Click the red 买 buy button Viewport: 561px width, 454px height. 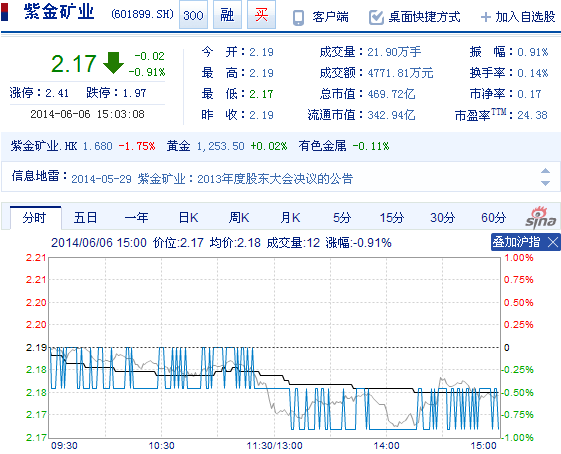261,15
